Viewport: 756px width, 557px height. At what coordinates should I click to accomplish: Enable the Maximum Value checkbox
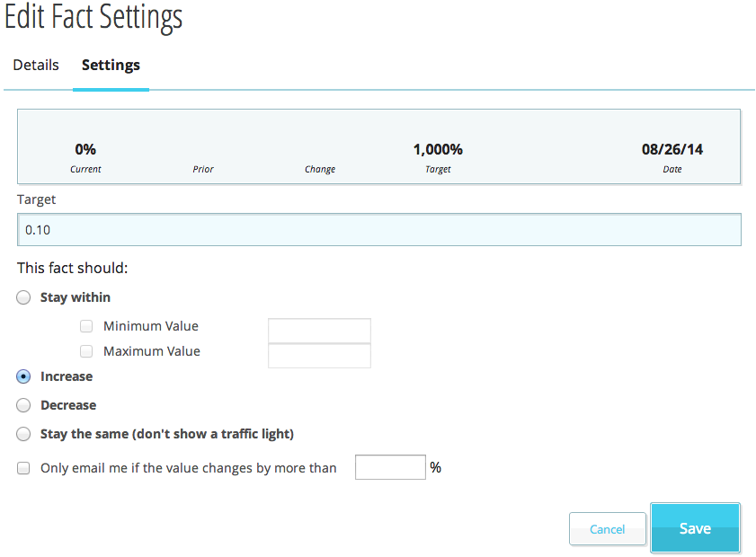(x=86, y=351)
